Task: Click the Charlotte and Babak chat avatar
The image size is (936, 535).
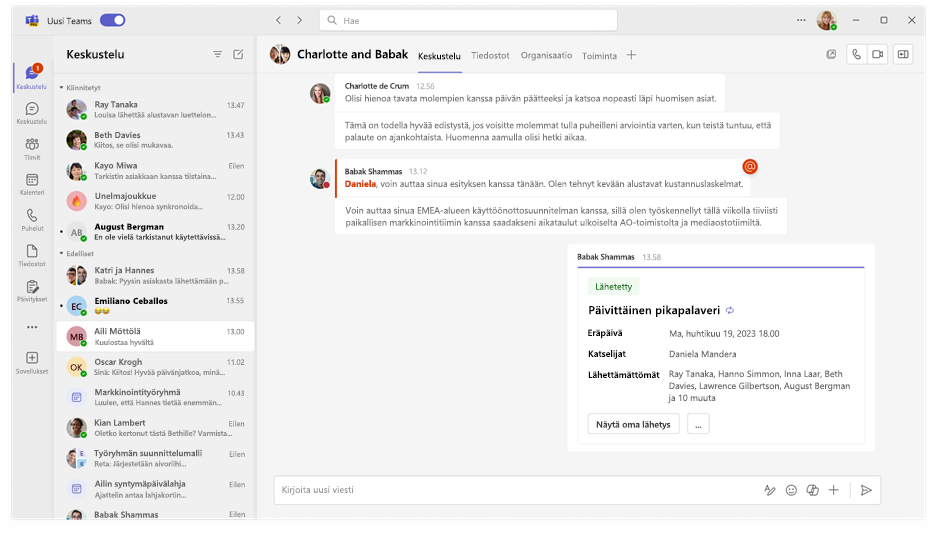Action: coord(280,54)
